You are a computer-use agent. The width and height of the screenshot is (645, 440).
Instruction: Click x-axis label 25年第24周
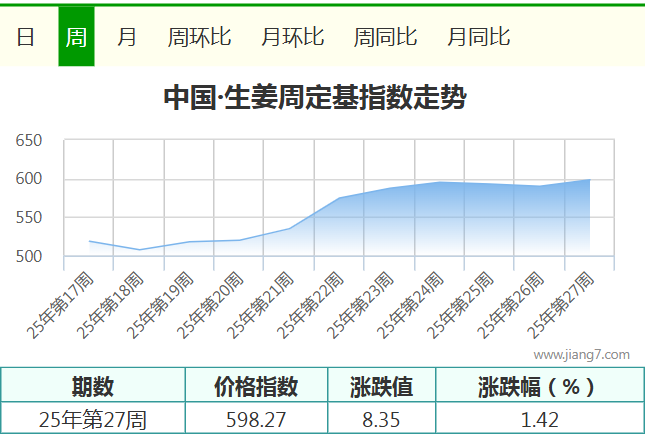[x=410, y=305]
